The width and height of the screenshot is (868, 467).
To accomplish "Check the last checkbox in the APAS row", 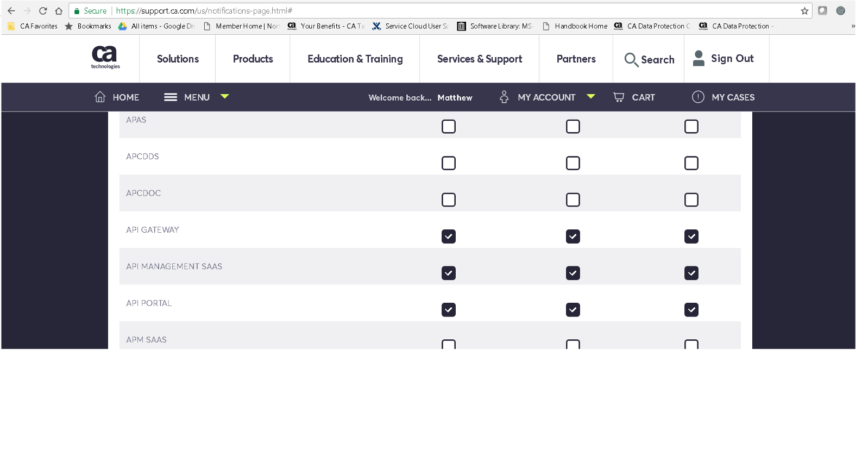I will coord(691,127).
